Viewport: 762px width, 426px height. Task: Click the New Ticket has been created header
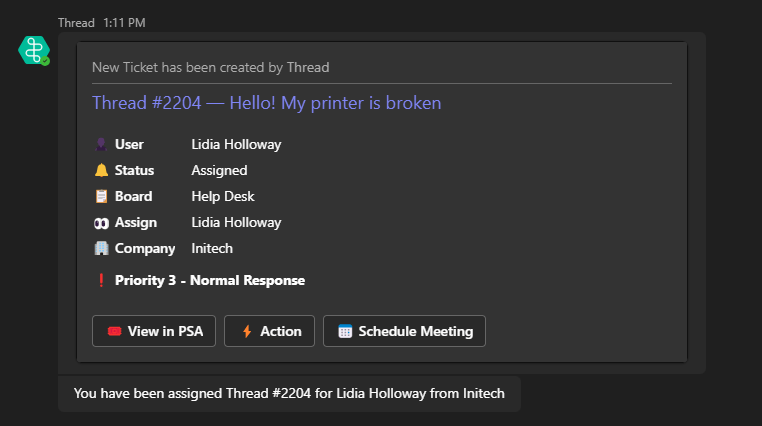pyautogui.click(x=210, y=67)
